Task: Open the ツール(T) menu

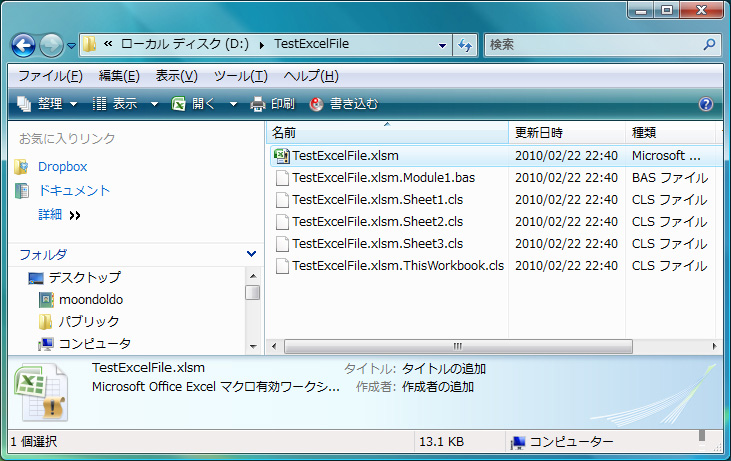Action: [x=240, y=76]
